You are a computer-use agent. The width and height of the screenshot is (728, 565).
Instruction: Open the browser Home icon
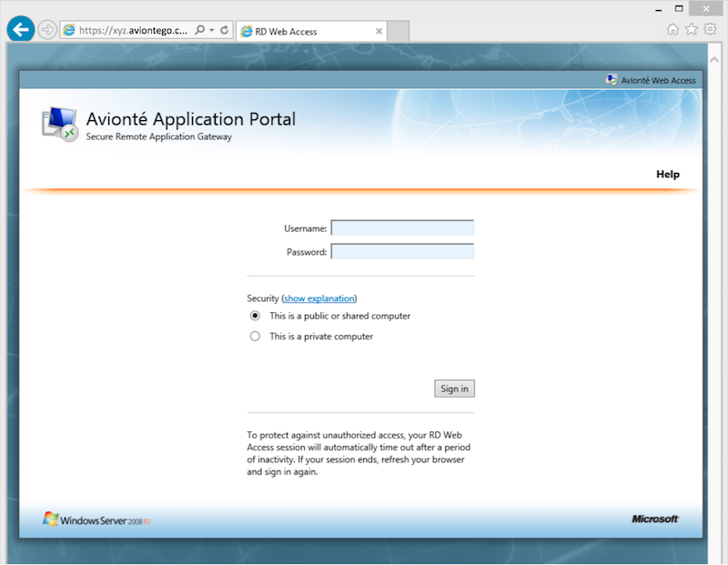click(x=672, y=30)
